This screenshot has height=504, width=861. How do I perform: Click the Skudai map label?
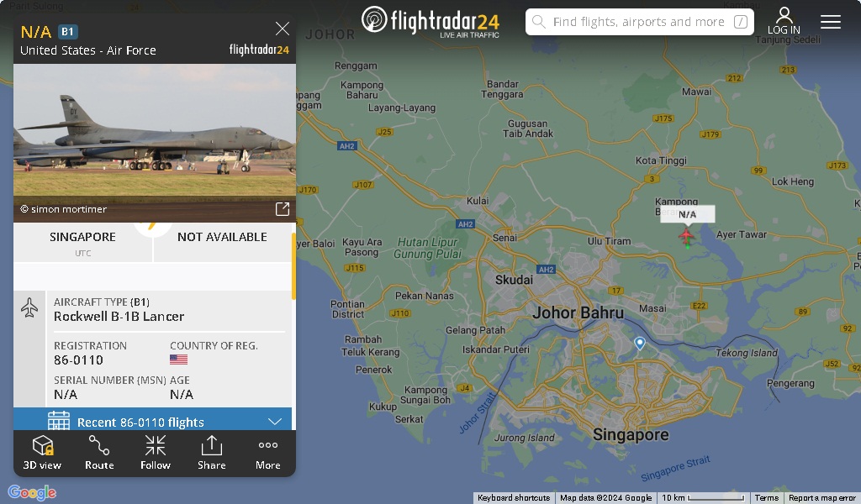click(x=514, y=280)
